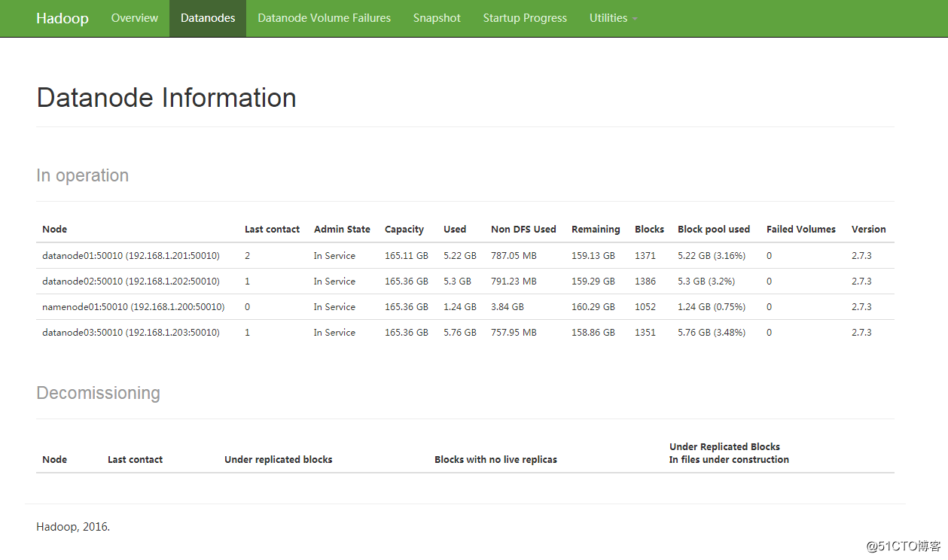Image resolution: width=948 pixels, height=560 pixels.
Task: Click the In operation section title
Action: click(x=83, y=175)
